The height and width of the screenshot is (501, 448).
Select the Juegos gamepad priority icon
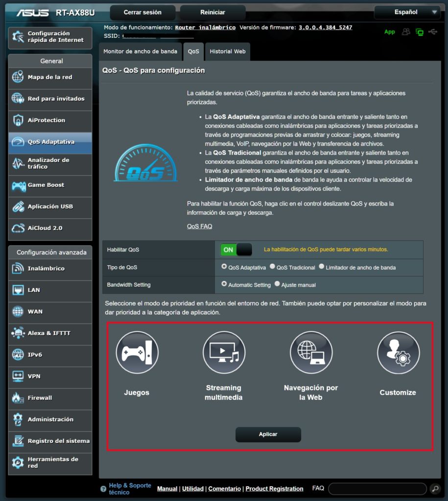[137, 353]
